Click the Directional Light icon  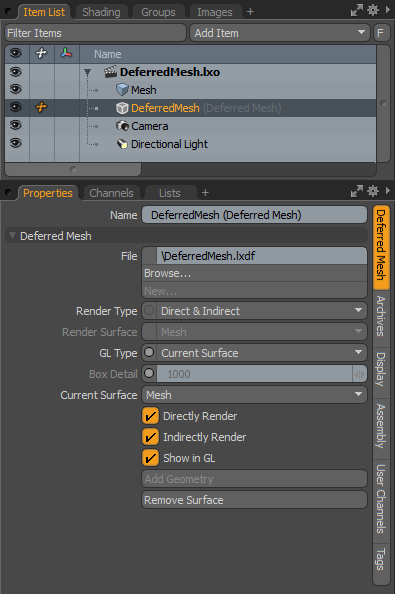point(122,144)
